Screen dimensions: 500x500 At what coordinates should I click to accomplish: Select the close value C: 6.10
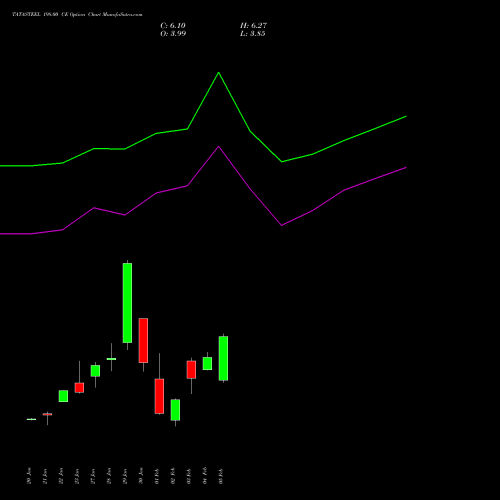[x=173, y=26]
